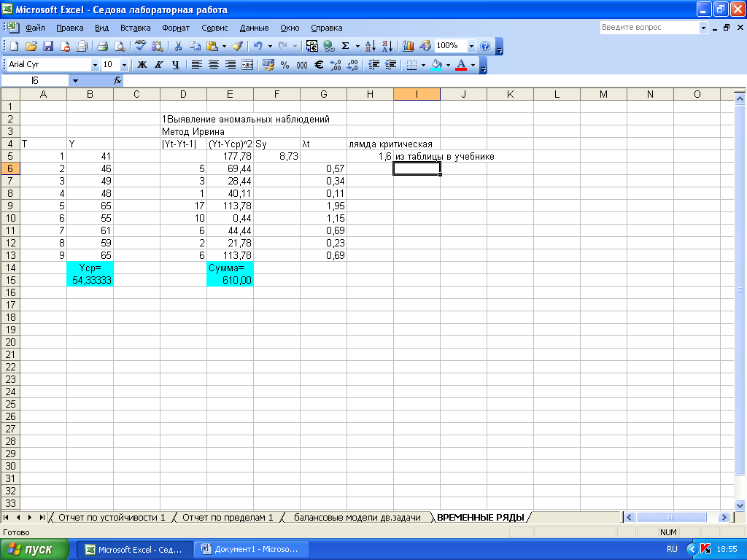Switch to sheet tab Отчет по пределам 1

tap(228, 518)
